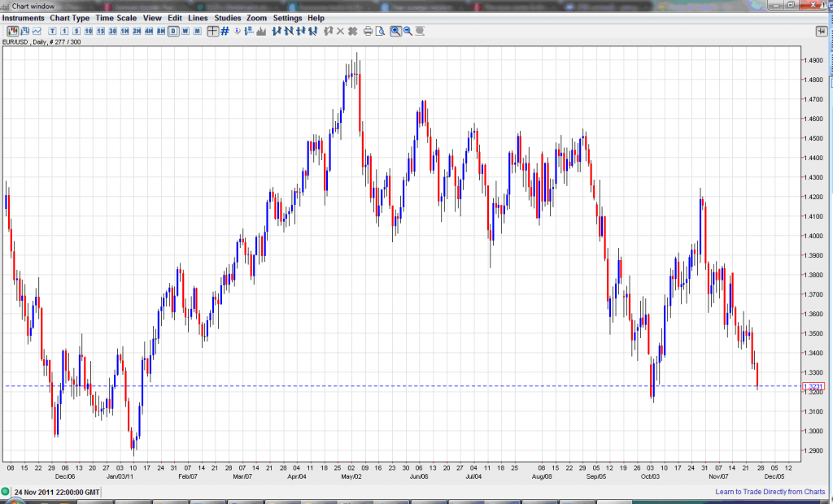
Task: Set time scale to 15 minutes
Action: (x=100, y=32)
